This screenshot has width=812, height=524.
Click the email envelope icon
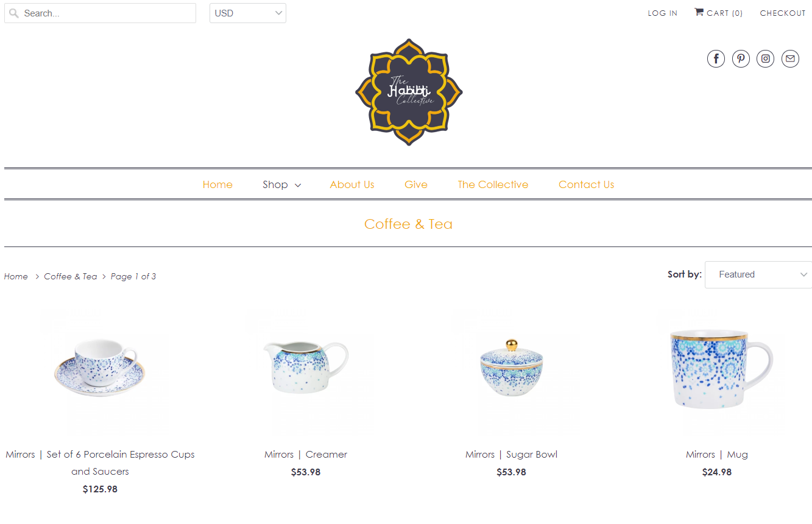pos(790,59)
